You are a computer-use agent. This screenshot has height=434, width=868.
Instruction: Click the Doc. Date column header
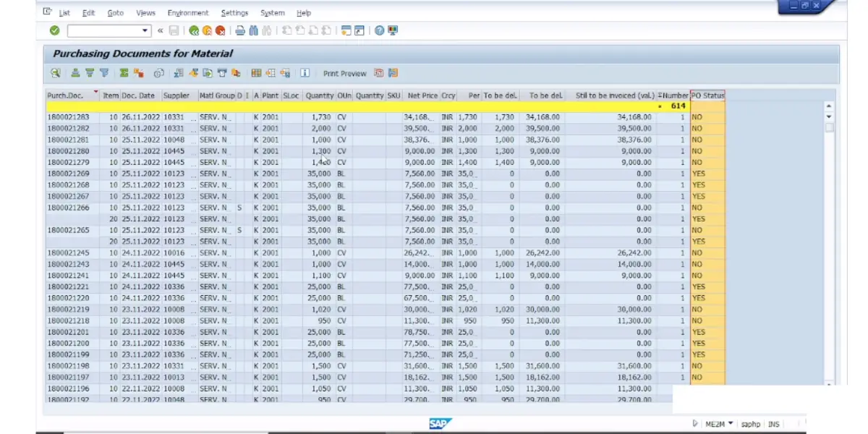(140, 95)
